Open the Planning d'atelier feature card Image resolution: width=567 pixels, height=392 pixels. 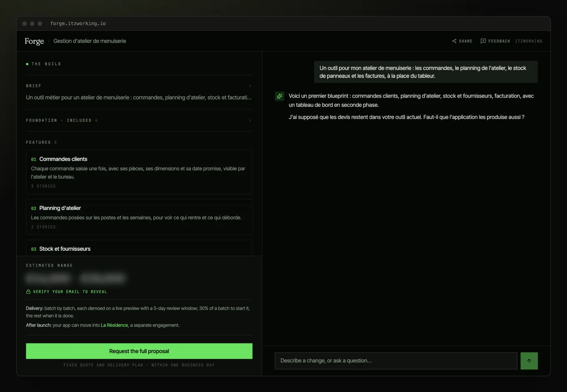(x=139, y=217)
